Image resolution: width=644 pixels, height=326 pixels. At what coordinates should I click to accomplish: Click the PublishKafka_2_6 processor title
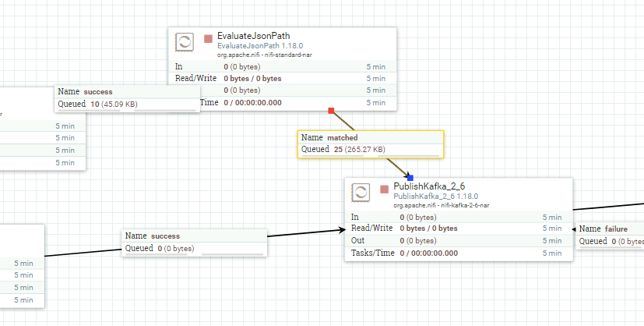pyautogui.click(x=429, y=186)
